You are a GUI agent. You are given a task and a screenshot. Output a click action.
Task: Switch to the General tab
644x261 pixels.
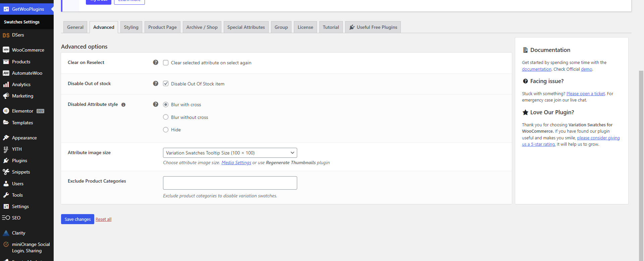coord(75,27)
